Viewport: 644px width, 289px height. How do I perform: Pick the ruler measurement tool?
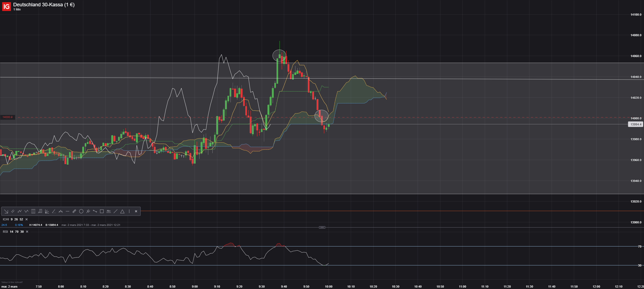(74, 211)
